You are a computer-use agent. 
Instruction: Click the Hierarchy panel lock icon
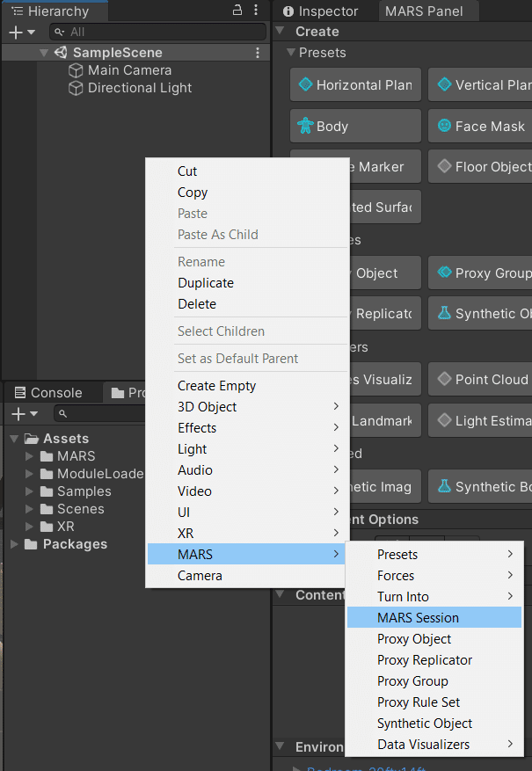(237, 11)
